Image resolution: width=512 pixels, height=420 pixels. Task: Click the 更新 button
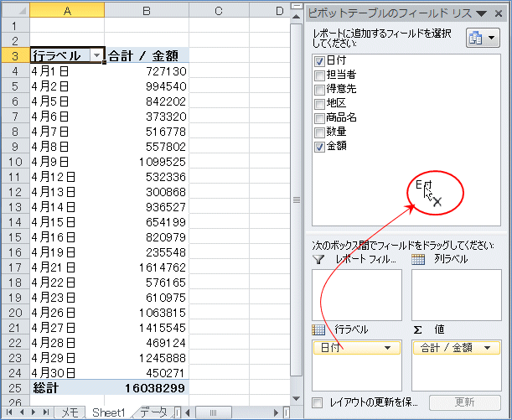tap(464, 402)
